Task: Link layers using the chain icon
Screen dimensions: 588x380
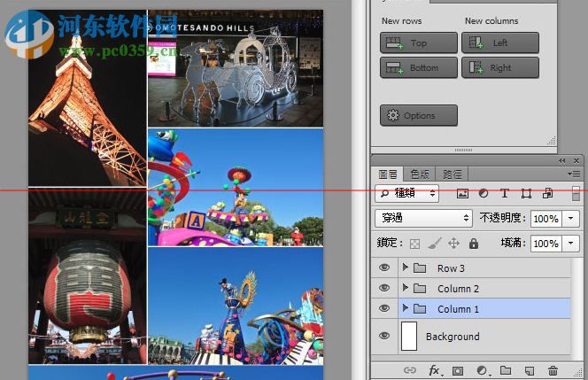Action: pyautogui.click(x=410, y=370)
